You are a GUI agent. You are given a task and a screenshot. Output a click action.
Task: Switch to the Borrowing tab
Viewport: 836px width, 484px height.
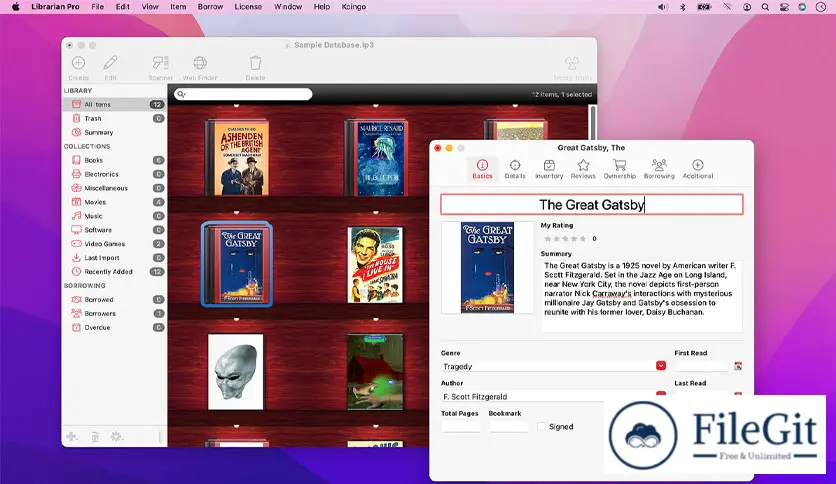point(659,169)
